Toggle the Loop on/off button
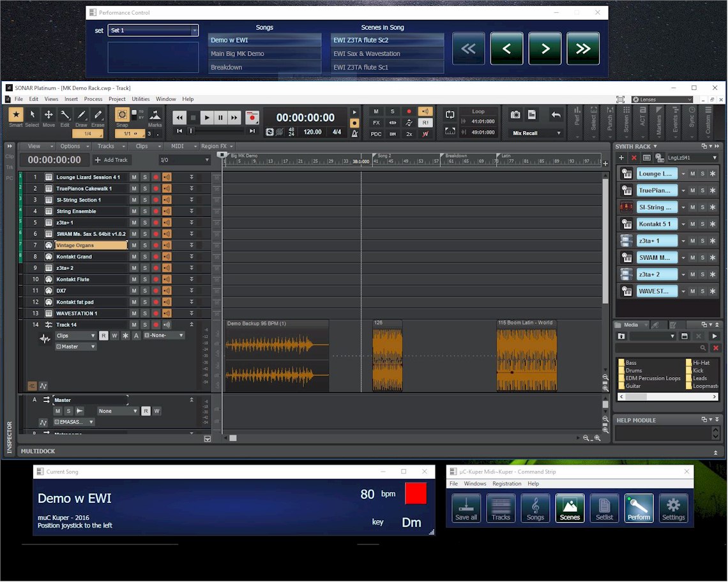The image size is (728, 582). pos(450,115)
